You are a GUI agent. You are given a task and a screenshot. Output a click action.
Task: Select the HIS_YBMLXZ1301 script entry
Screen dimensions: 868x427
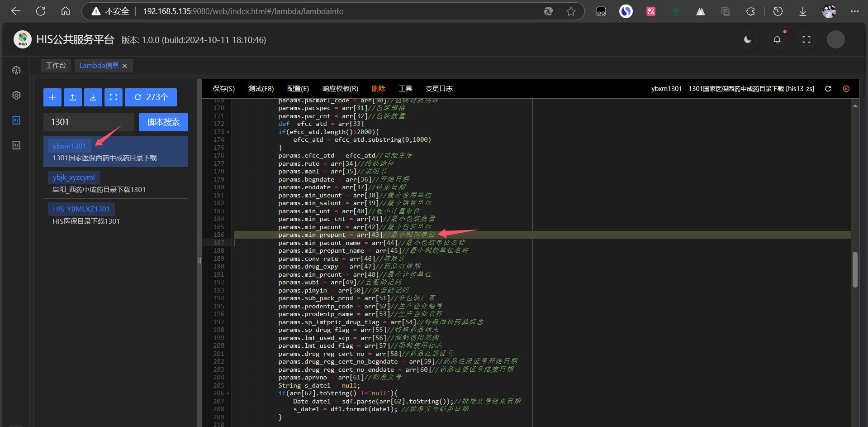point(116,215)
